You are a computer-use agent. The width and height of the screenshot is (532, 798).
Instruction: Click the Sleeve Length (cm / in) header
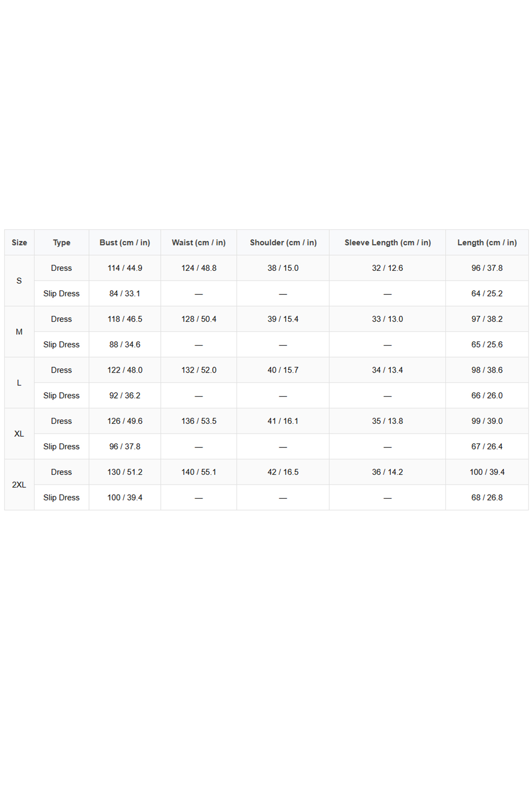tap(387, 243)
